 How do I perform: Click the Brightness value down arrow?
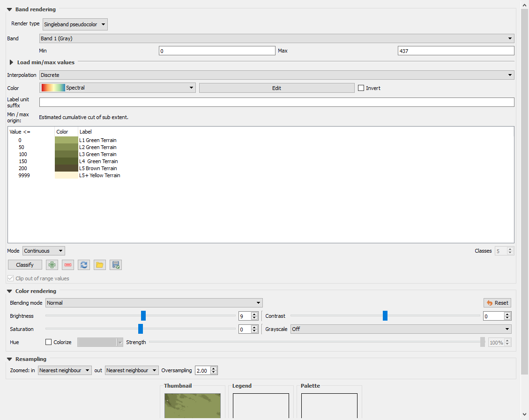coord(253,318)
